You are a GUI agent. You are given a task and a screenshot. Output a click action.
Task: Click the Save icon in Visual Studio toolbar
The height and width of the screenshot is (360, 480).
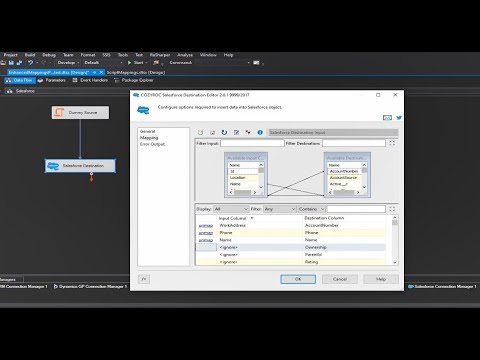point(11,62)
